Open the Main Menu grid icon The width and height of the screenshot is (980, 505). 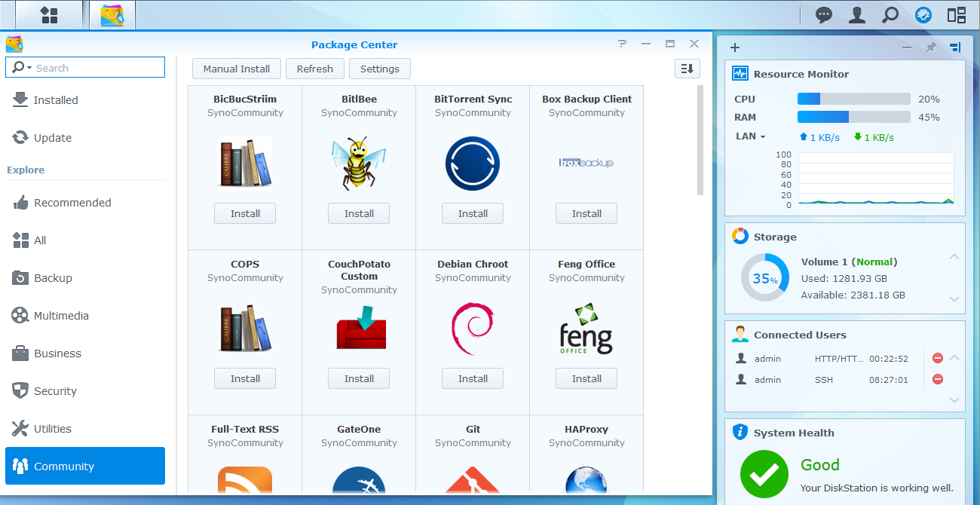[x=49, y=15]
